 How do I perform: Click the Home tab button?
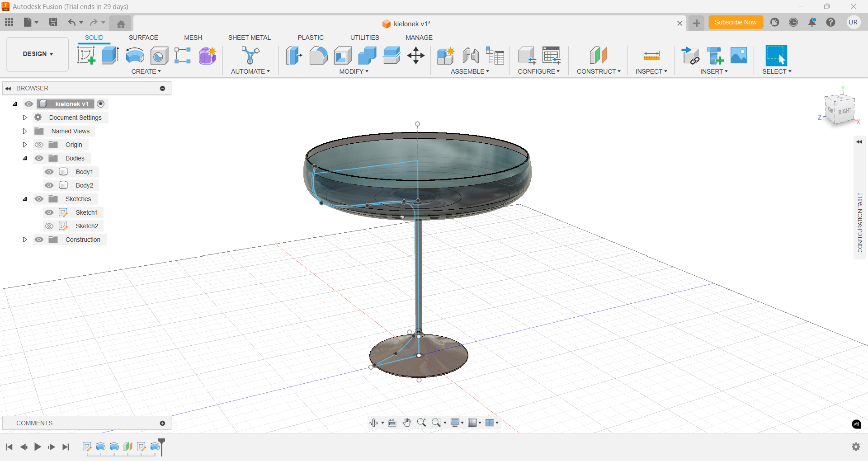click(x=121, y=24)
